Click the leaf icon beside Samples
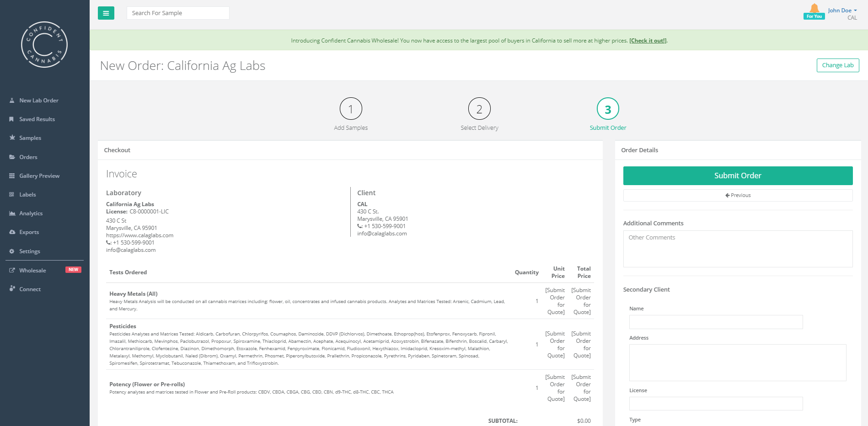Viewport: 868px width, 426px height. [x=12, y=138]
